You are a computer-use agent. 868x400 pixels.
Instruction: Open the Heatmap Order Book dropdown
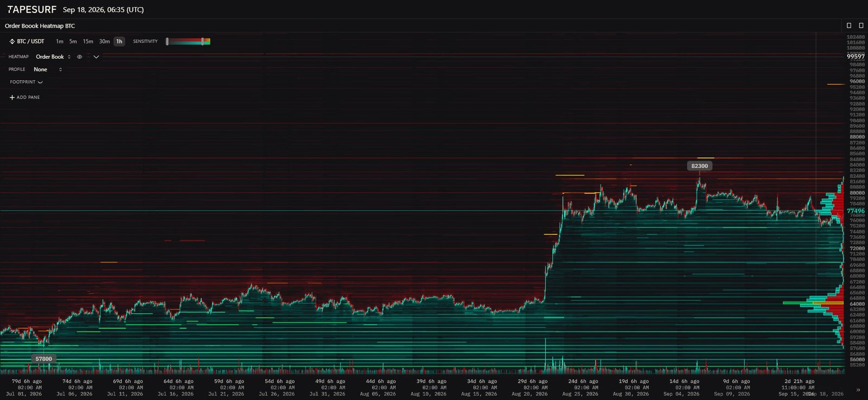coord(53,56)
